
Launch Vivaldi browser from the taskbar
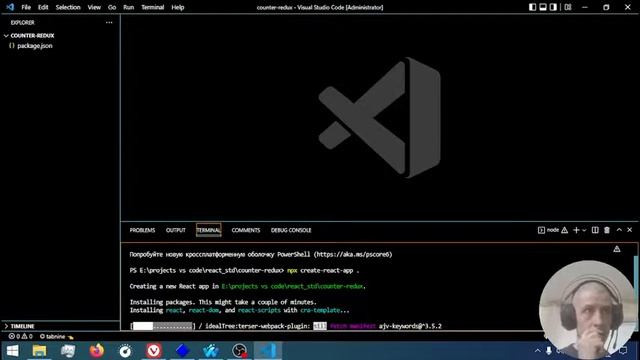(154, 351)
